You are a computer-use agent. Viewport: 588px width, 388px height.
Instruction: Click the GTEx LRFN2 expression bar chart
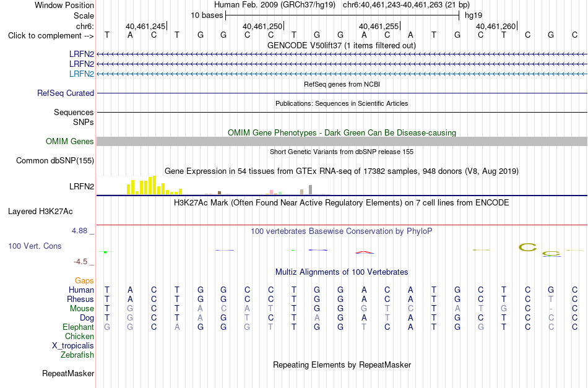coord(214,185)
